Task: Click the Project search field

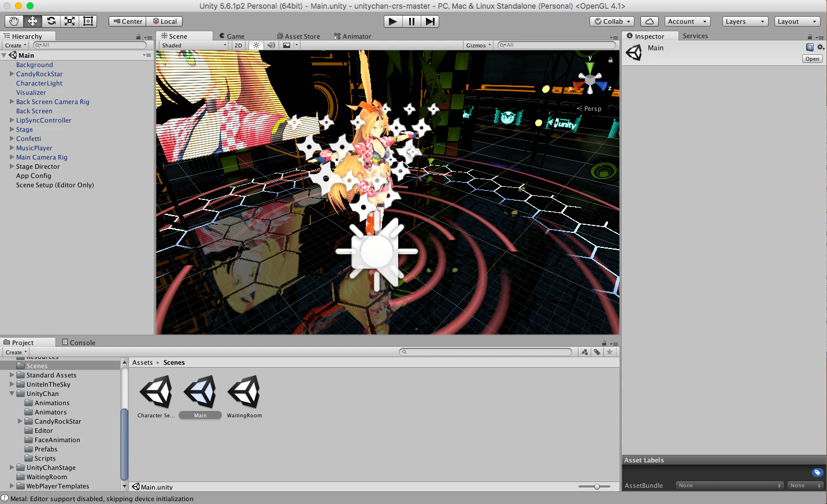Action: (485, 352)
